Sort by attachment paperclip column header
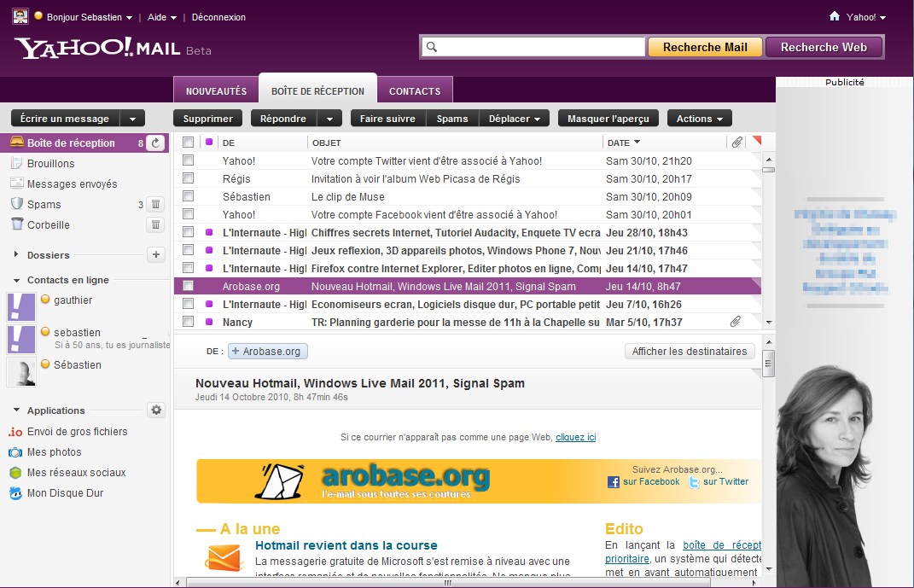This screenshot has width=914, height=588. [x=736, y=143]
